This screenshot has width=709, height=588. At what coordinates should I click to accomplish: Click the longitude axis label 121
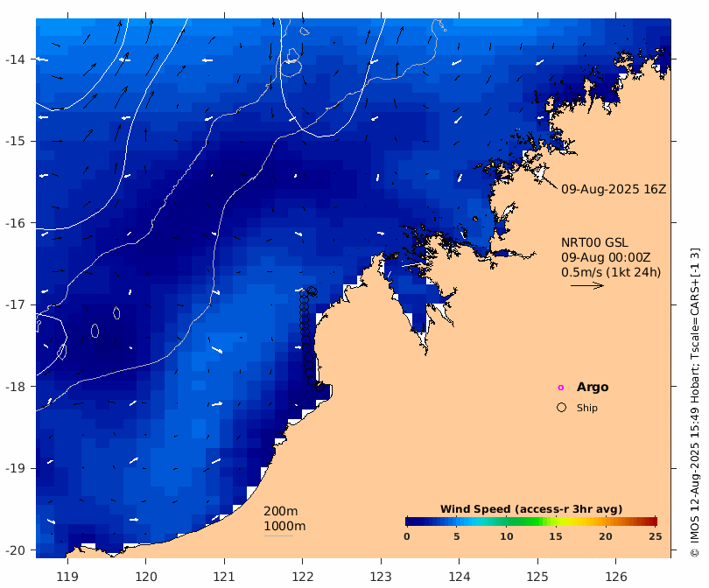pyautogui.click(x=224, y=577)
